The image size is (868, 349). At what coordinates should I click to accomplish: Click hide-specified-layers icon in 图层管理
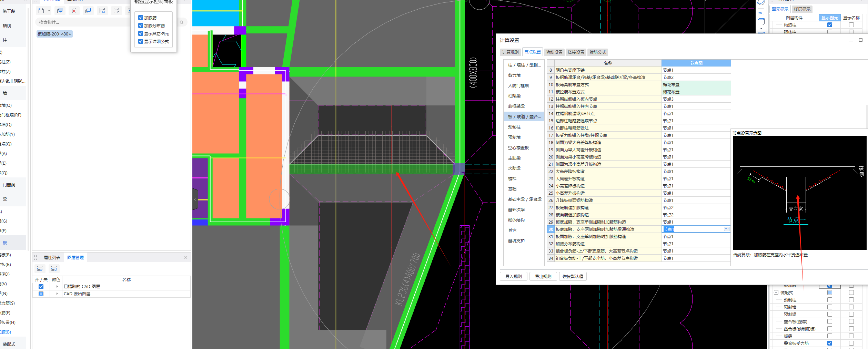54,268
